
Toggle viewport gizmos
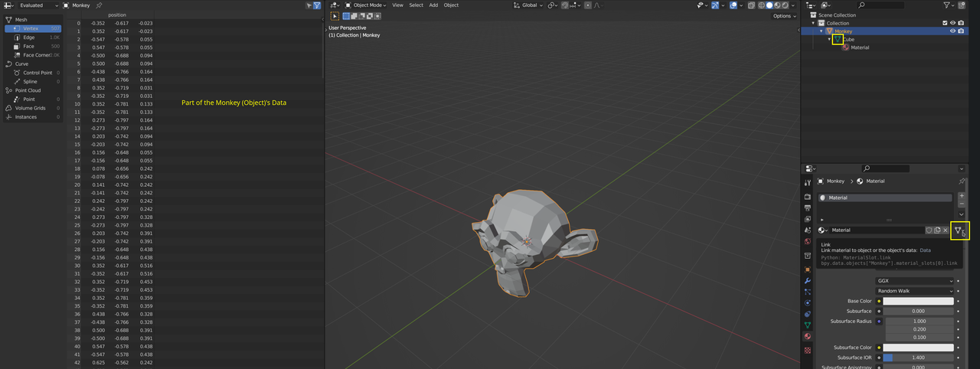click(x=717, y=5)
